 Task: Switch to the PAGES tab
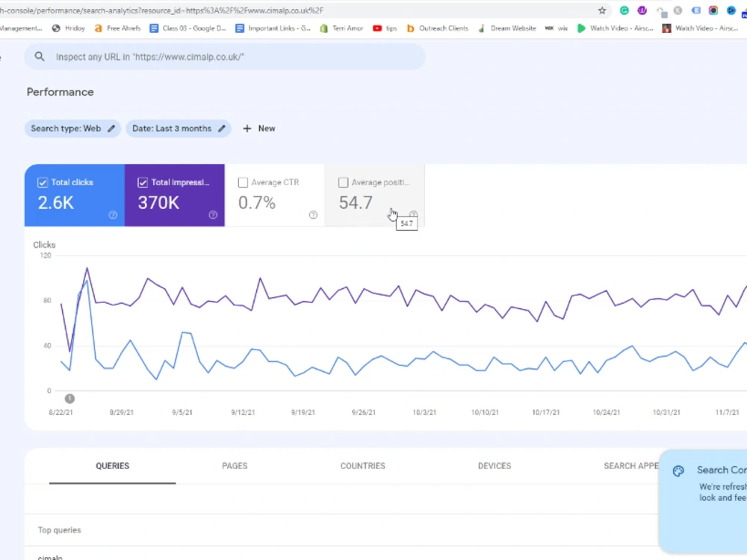coord(235,466)
